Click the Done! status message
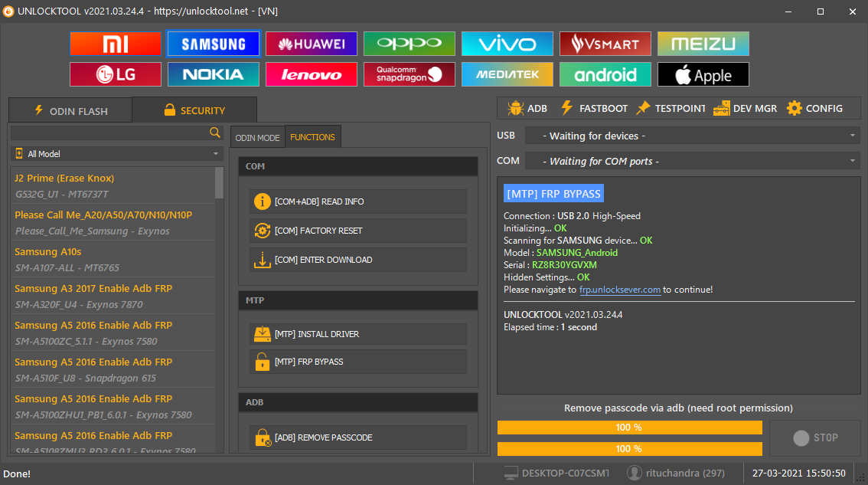The height and width of the screenshot is (485, 868). [17, 474]
